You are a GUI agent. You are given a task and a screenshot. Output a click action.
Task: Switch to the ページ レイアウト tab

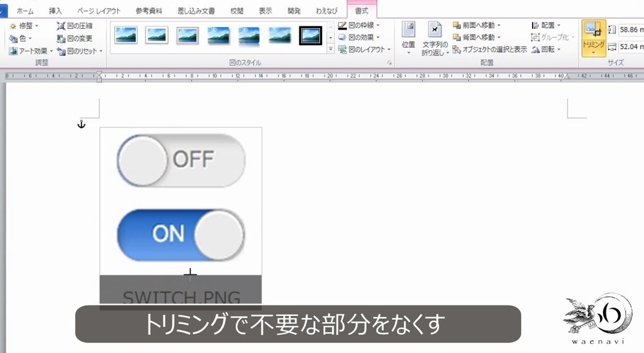click(99, 11)
